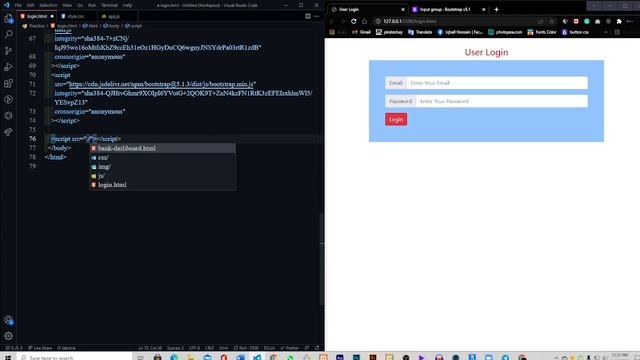Screen dimensions: 640x360
Task: Open the Manage gear in VS Code
Action: coord(8,336)
